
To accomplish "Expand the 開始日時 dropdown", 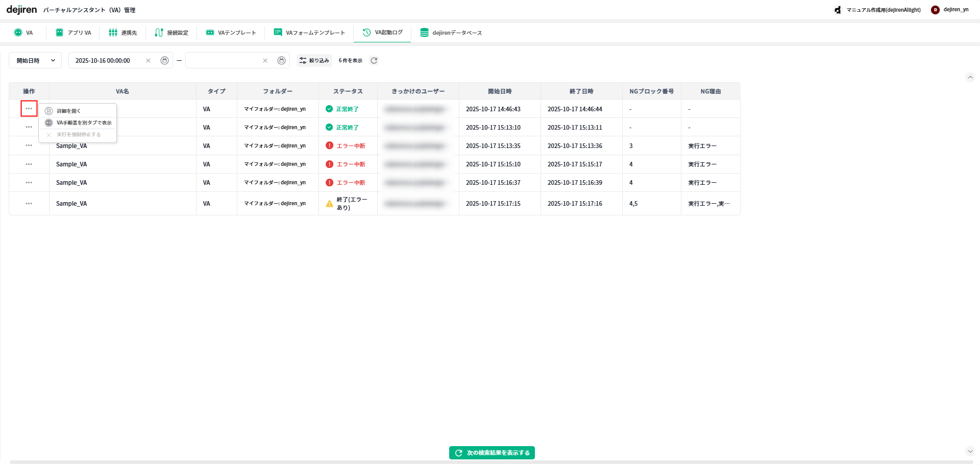I will click(35, 61).
